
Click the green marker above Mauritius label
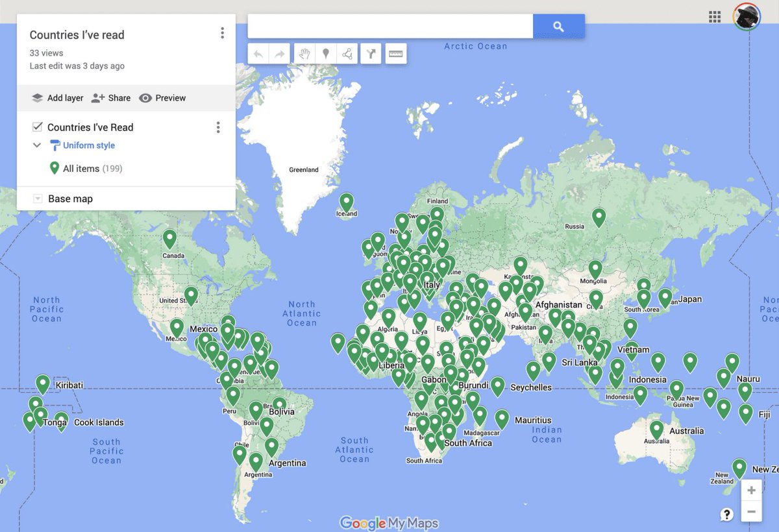click(502, 420)
